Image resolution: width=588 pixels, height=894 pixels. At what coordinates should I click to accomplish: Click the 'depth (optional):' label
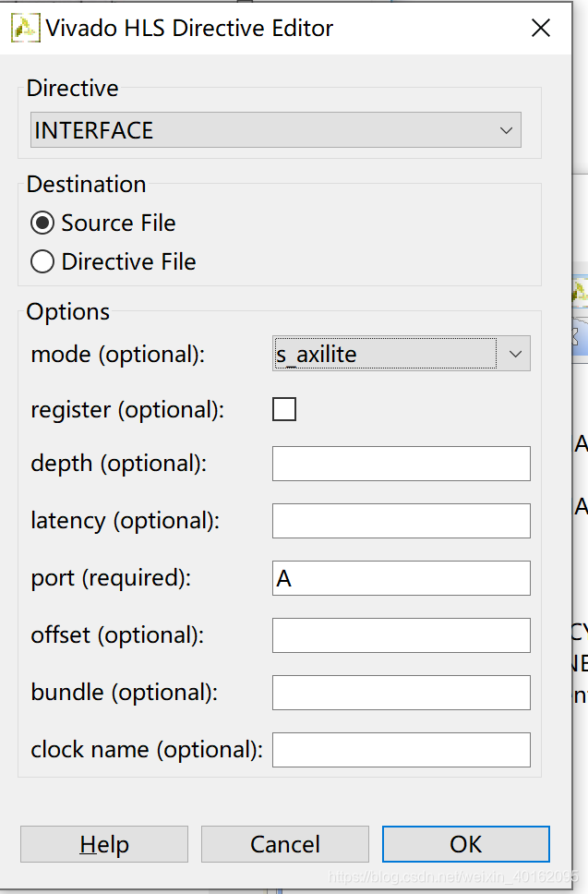tap(118, 464)
